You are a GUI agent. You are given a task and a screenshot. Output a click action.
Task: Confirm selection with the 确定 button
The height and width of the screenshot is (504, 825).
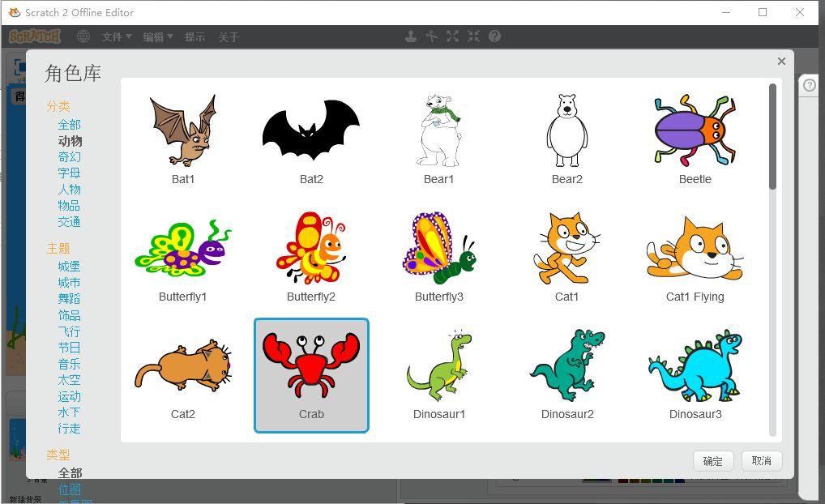pyautogui.click(x=713, y=461)
